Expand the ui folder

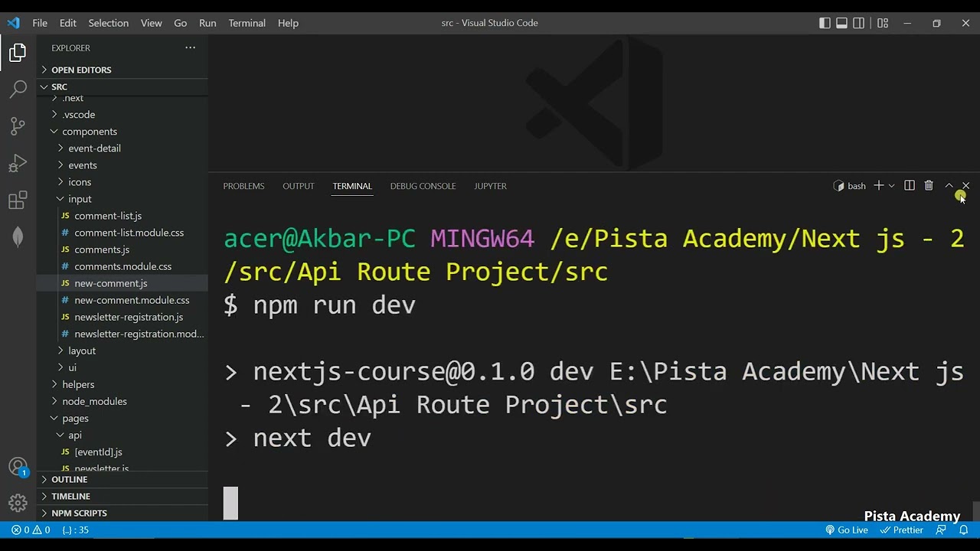122,367
